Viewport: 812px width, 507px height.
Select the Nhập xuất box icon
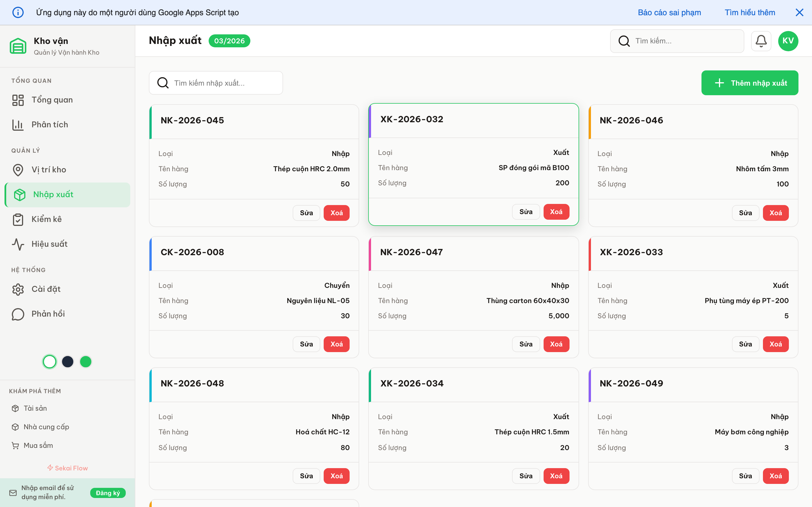pos(20,194)
